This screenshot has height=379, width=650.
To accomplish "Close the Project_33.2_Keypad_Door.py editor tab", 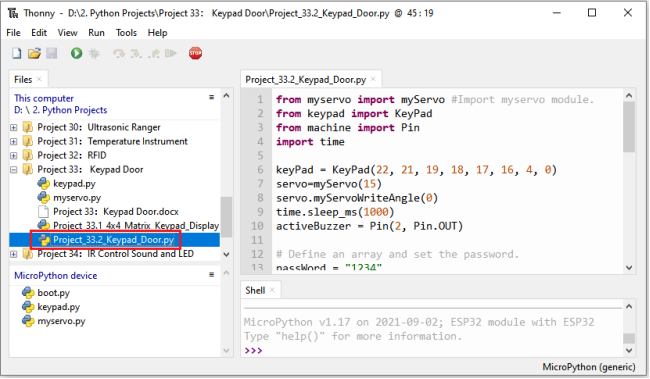I will tap(373, 79).
